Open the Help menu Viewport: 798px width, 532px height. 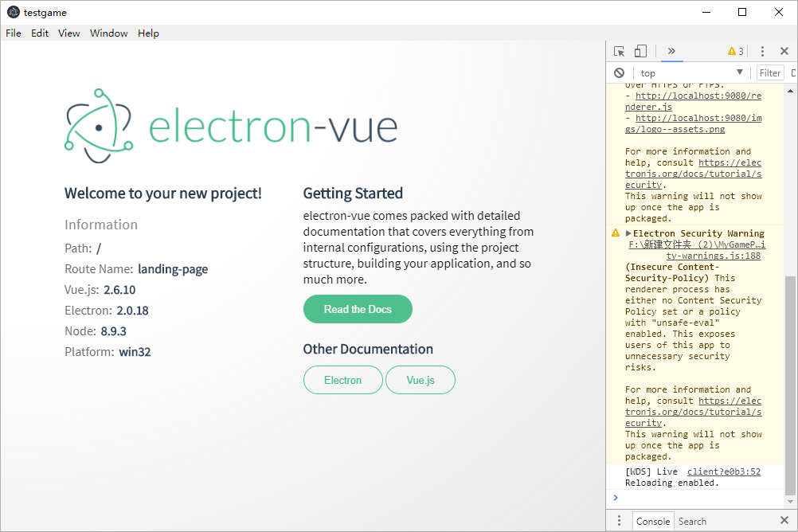click(148, 33)
